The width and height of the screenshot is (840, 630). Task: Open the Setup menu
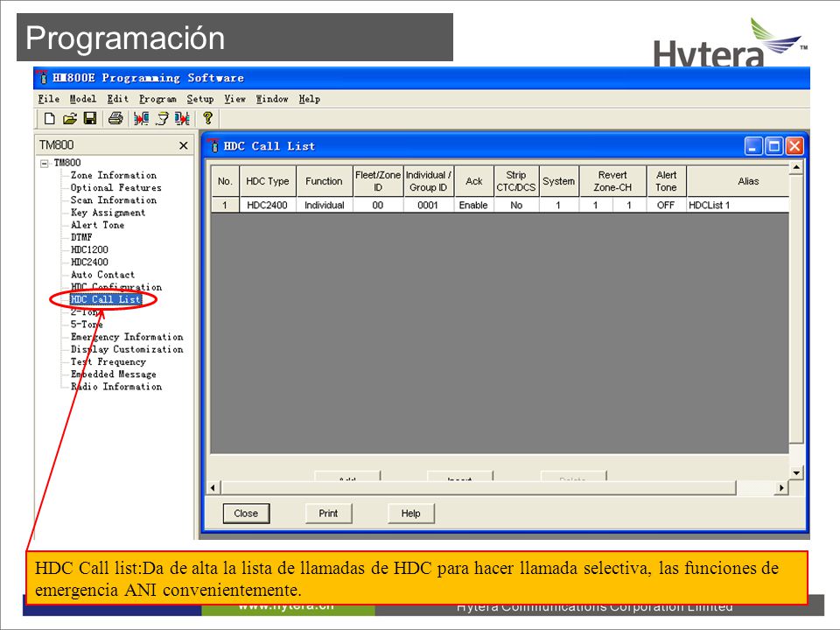coord(199,99)
